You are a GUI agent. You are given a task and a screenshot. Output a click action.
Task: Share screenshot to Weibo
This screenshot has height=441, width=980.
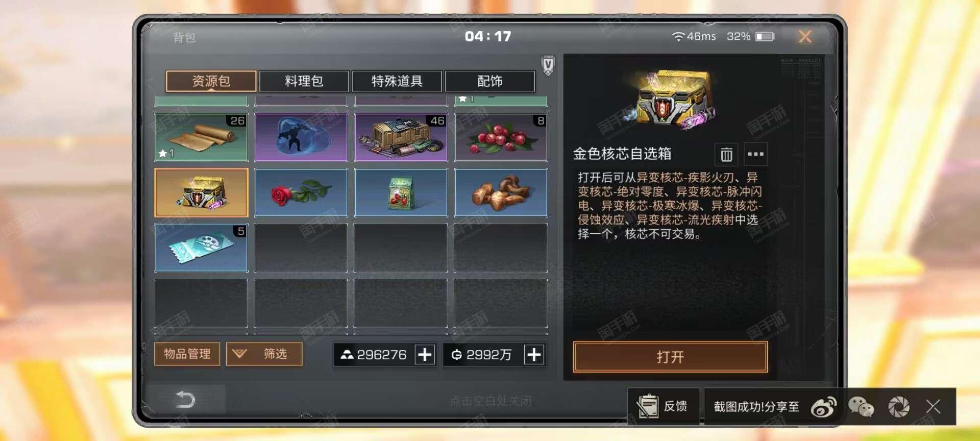[823, 407]
